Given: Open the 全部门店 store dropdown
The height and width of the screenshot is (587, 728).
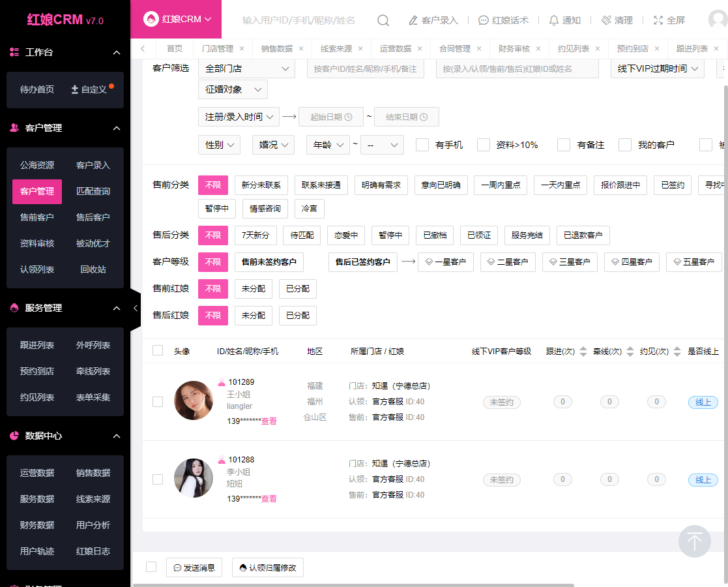Looking at the screenshot, I should (x=246, y=68).
